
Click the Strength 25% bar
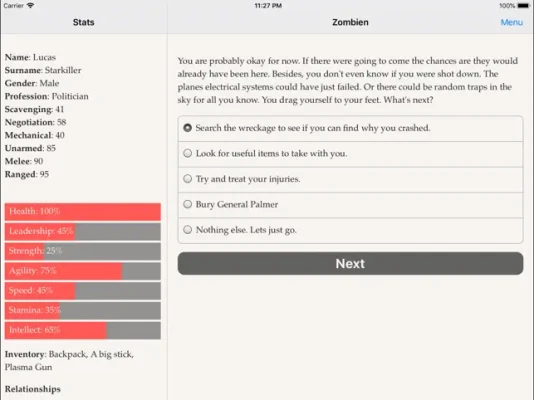(x=83, y=251)
